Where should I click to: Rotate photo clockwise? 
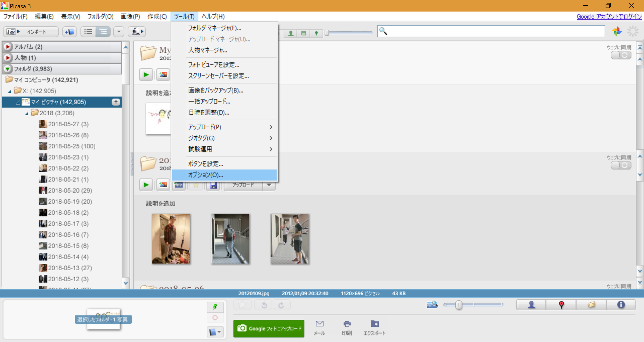281,305
